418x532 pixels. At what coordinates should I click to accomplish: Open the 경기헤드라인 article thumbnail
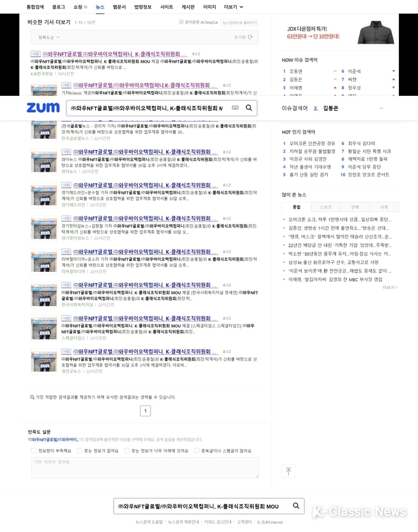pos(44,195)
